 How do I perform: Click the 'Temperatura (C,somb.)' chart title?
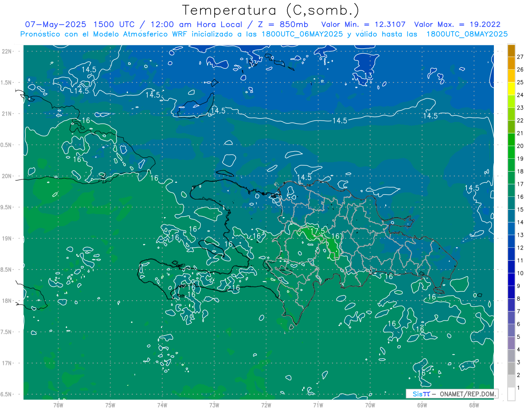[x=270, y=10]
